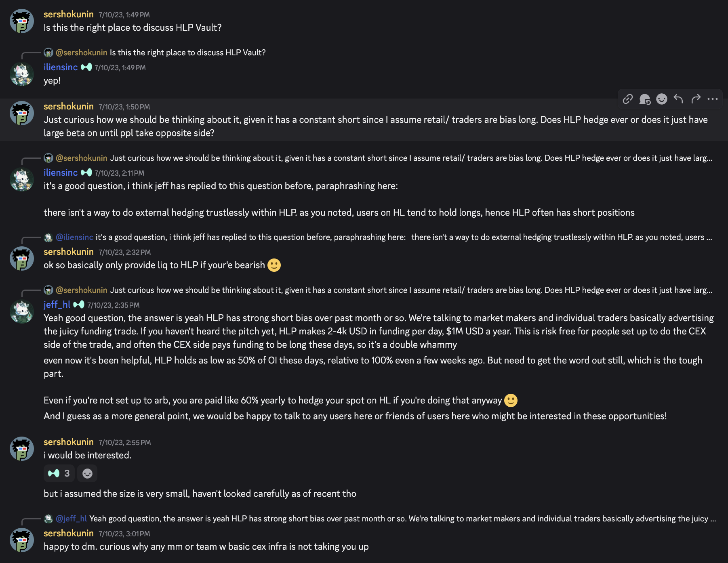Screen dimensions: 728x563
Task: Click the bow badge beside iliensinc at 2:11 PM
Action: [86, 172]
